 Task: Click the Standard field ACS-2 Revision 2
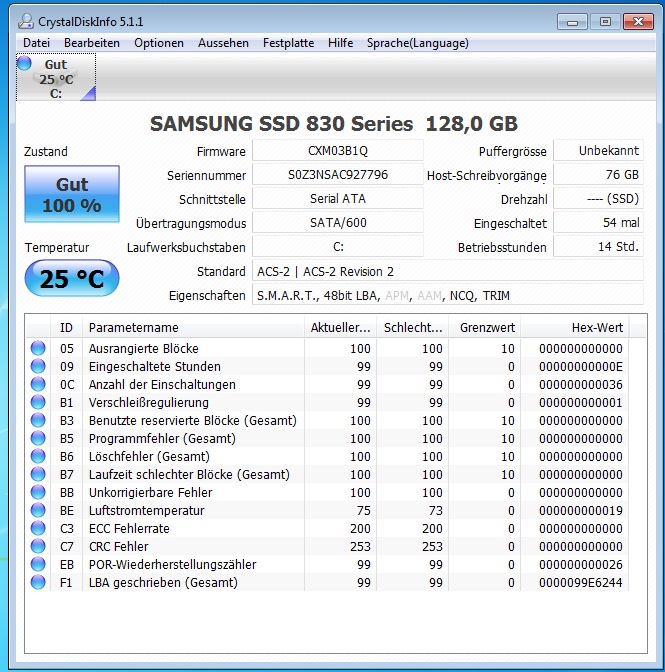pyautogui.click(x=448, y=271)
